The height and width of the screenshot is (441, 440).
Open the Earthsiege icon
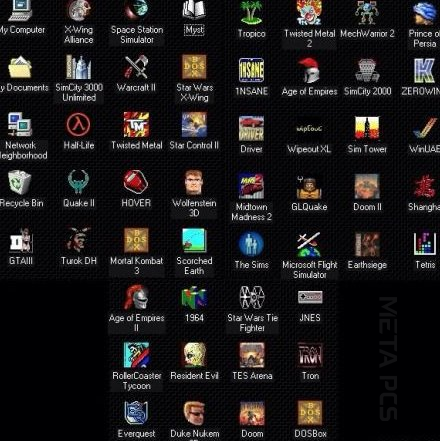click(x=367, y=244)
